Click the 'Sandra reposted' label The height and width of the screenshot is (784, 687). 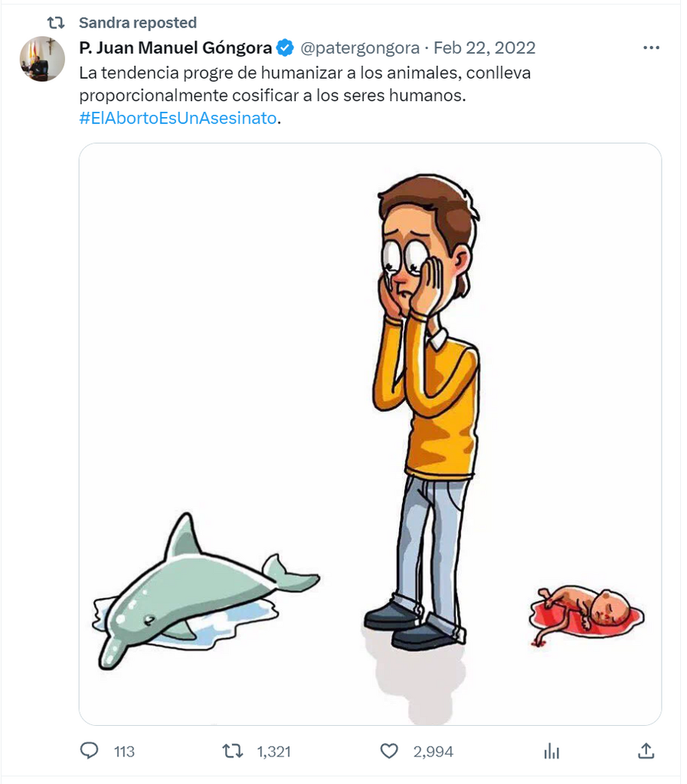138,23
